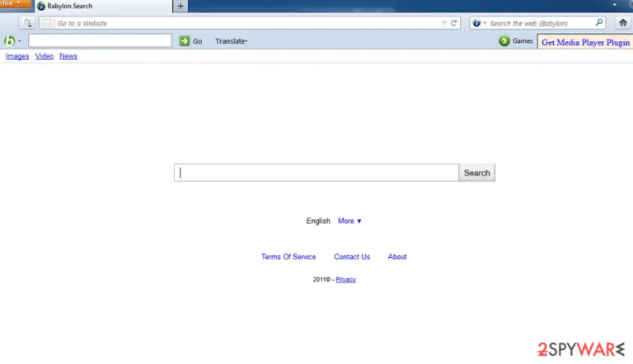Viewport: 633px width, 364px height.
Task: Open a new tab with plus button
Action: 181,6
